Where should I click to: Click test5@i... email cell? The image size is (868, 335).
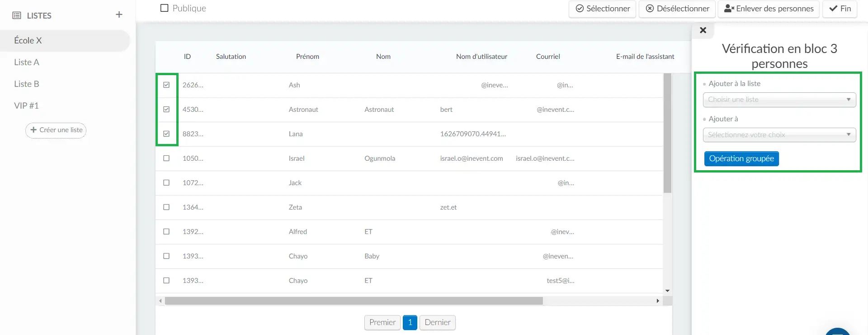(561, 281)
